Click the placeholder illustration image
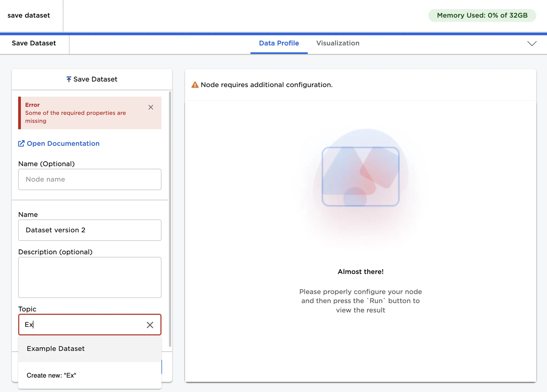This screenshot has height=392, width=547. pyautogui.click(x=360, y=177)
